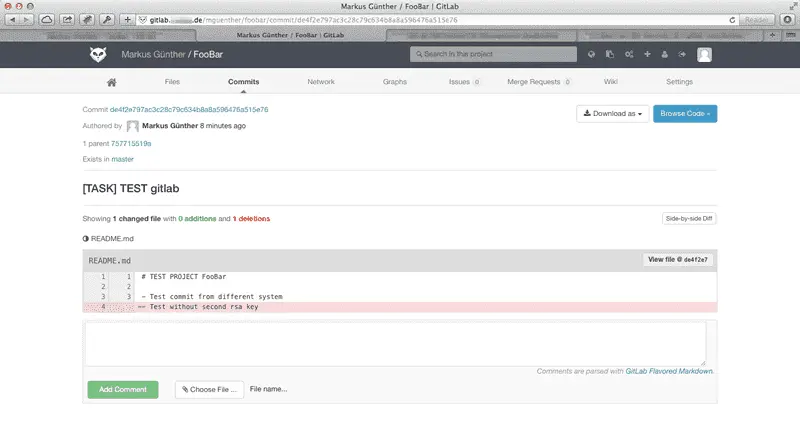800x425 pixels.
Task: Open the Settings tab
Action: click(x=679, y=82)
